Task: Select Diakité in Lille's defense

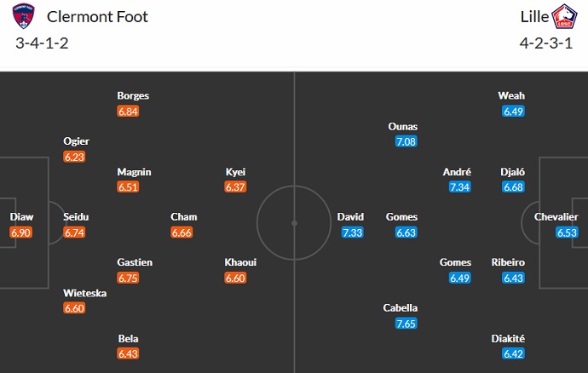Action: pyautogui.click(x=508, y=338)
